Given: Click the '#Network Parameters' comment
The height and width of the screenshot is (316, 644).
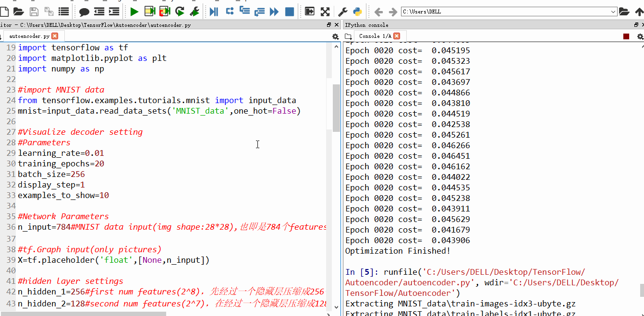Looking at the screenshot, I should tap(63, 216).
